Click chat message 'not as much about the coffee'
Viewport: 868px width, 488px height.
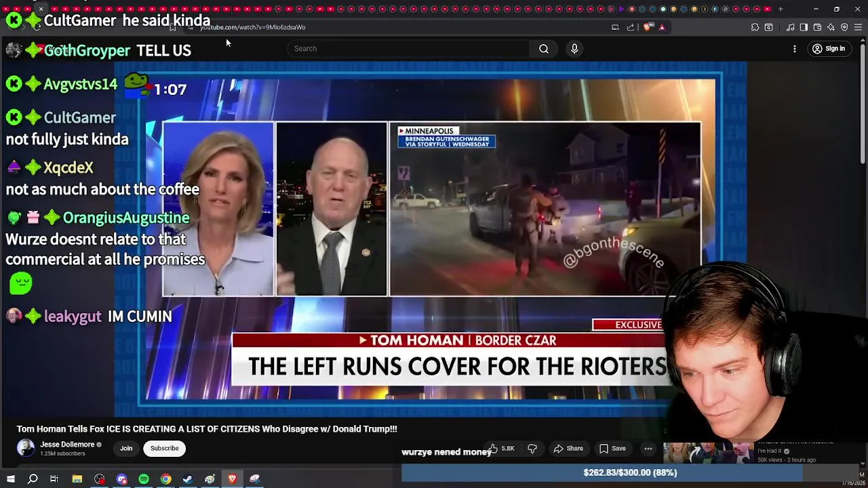pos(102,189)
